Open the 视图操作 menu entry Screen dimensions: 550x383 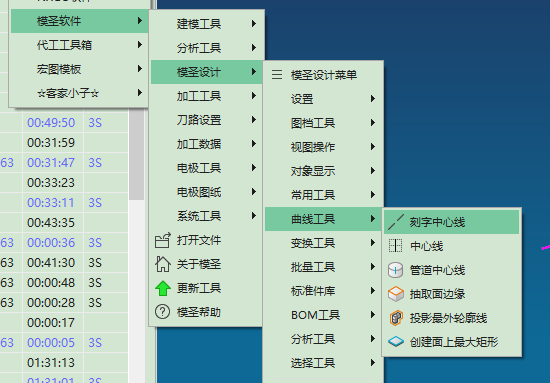coord(323,147)
